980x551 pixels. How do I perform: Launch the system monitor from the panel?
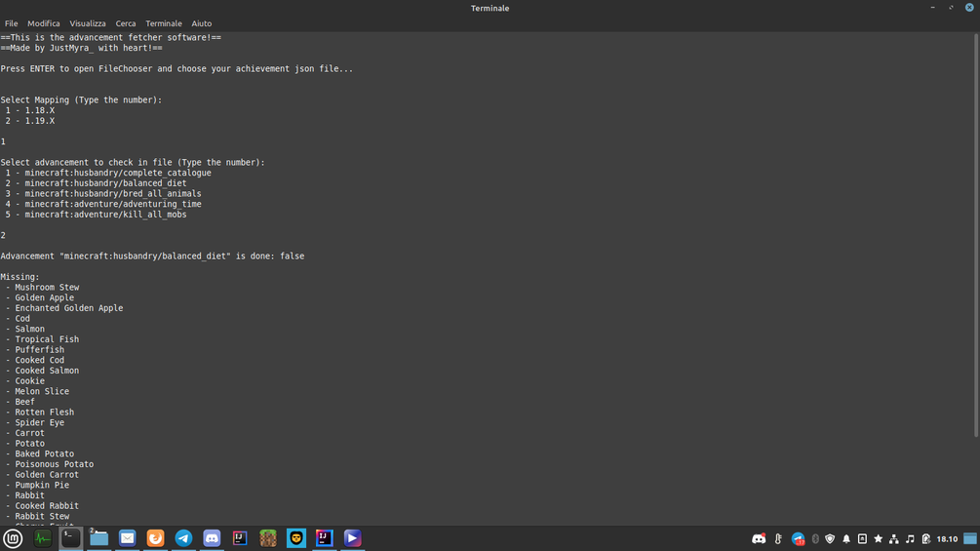click(43, 538)
